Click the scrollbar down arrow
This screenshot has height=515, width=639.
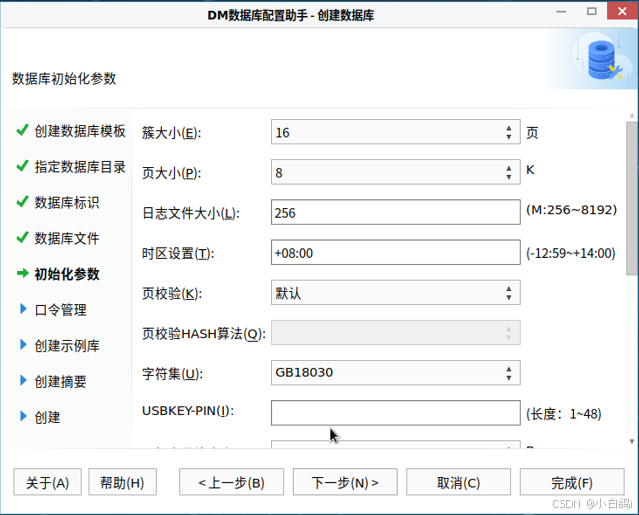[x=632, y=442]
